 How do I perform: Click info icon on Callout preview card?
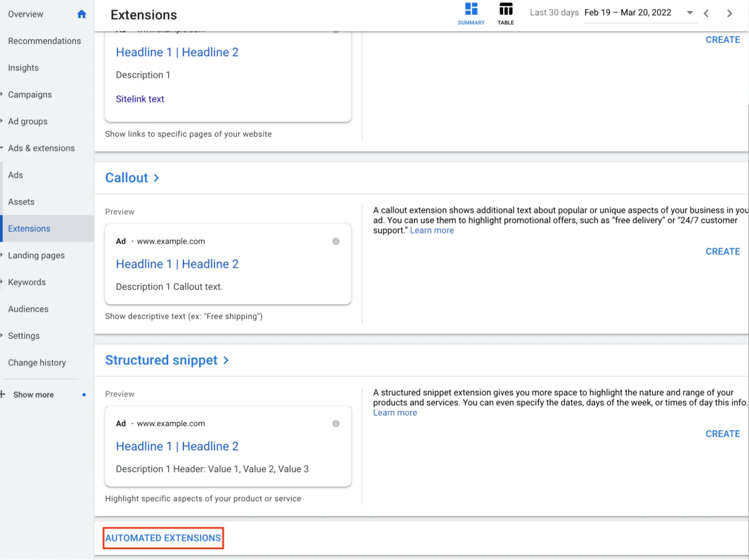click(x=336, y=240)
